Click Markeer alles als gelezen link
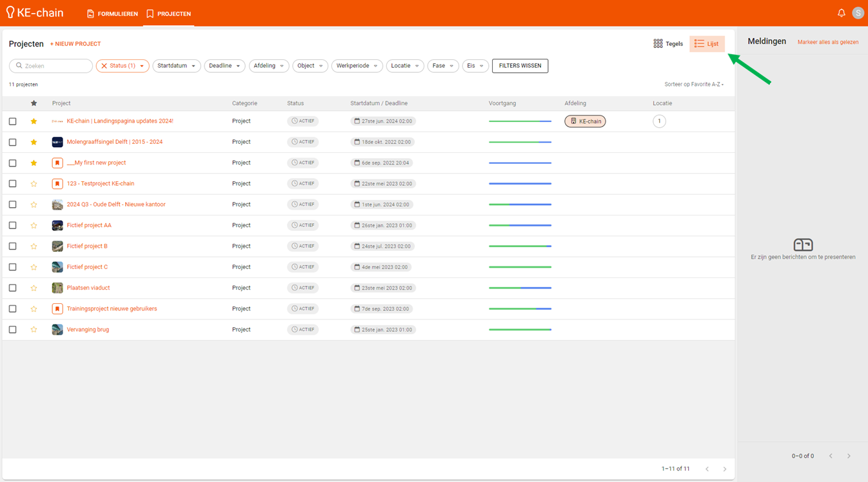Viewport: 868px width, 482px height. (827, 42)
